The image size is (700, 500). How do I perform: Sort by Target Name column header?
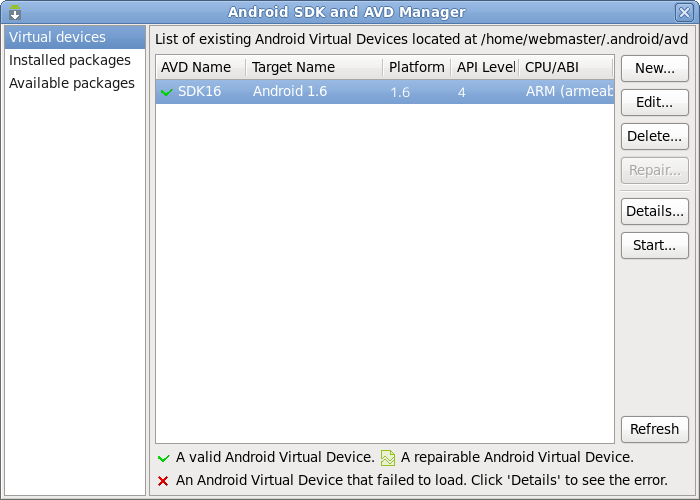click(x=314, y=67)
